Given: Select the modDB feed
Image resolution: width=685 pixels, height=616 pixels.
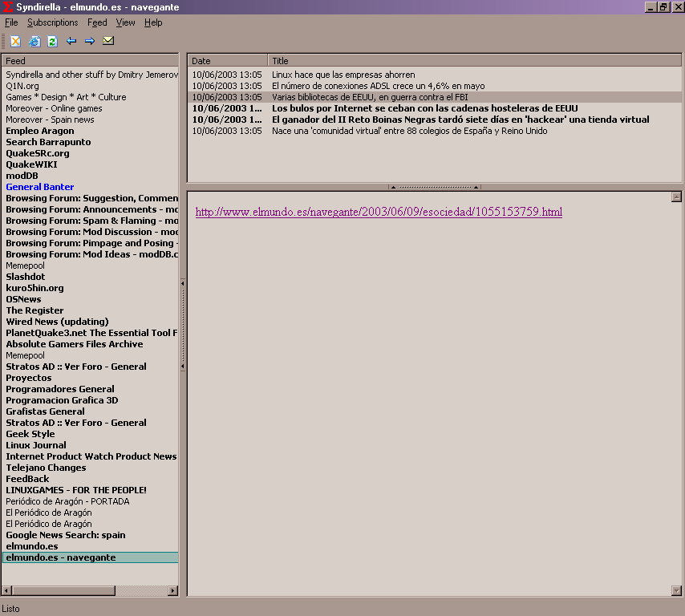Looking at the screenshot, I should coord(91,176).
